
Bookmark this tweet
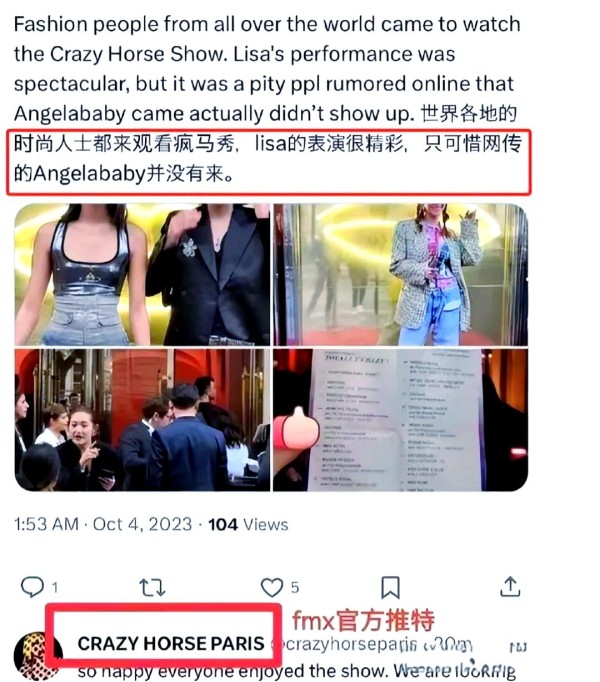pyautogui.click(x=390, y=588)
